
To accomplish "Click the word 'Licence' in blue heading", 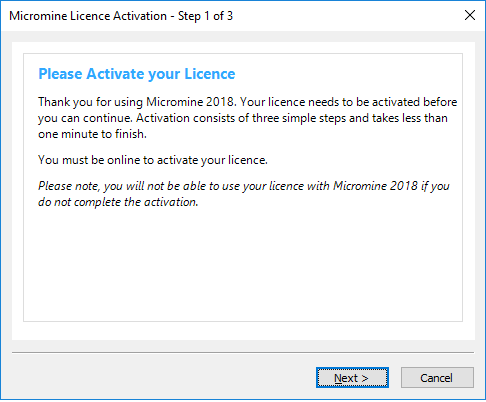I will (210, 74).
